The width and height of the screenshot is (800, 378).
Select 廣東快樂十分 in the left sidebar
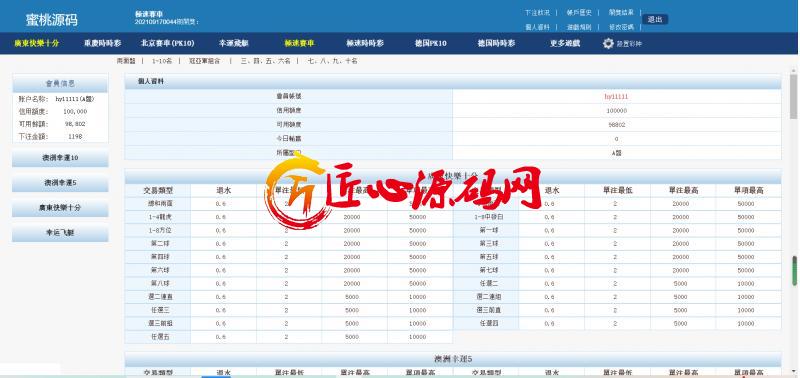60,208
